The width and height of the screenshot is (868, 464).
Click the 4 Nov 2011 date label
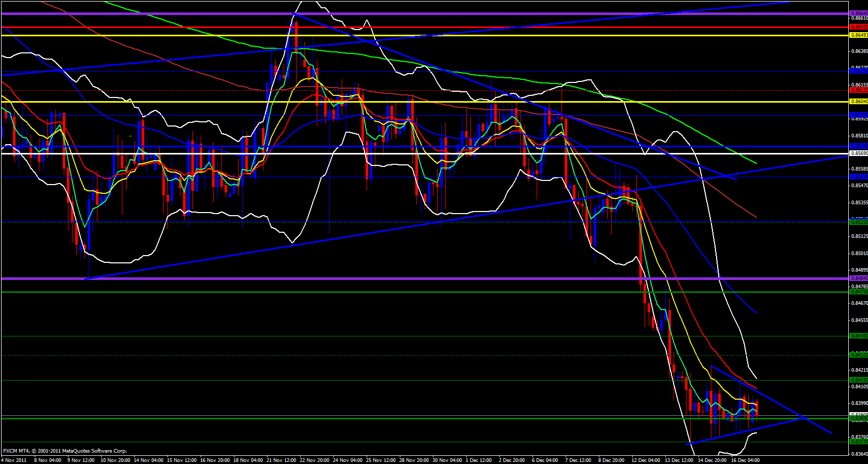click(14, 460)
